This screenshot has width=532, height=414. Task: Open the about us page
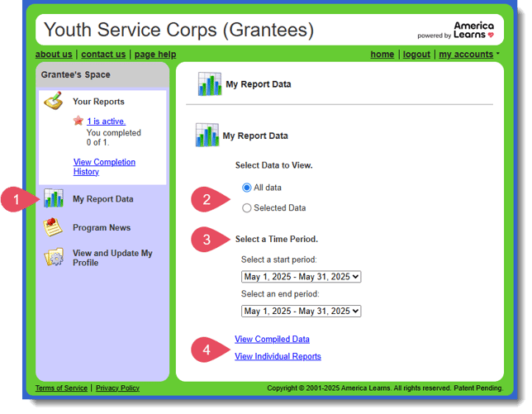click(54, 55)
